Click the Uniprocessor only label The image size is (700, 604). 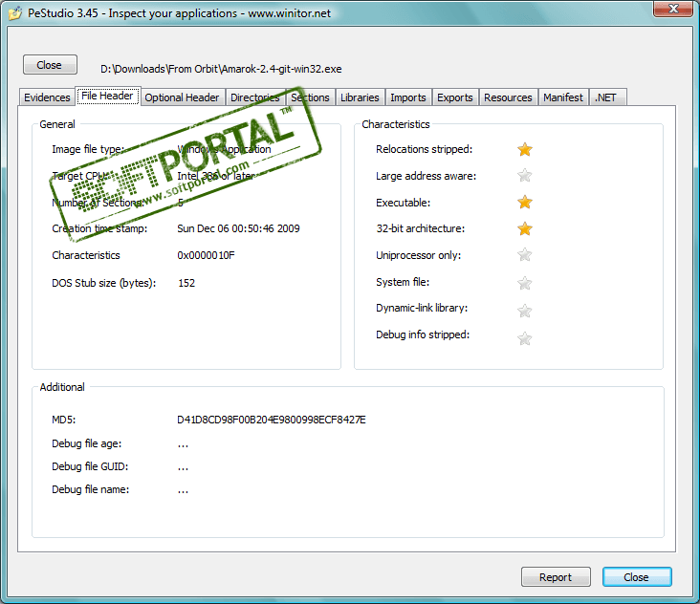coord(418,255)
